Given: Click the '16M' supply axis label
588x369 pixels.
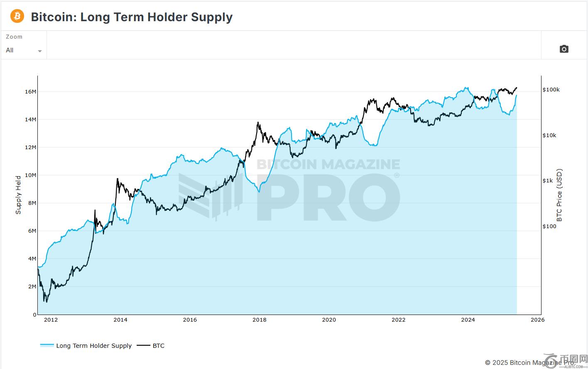Looking at the screenshot, I should click(x=31, y=91).
